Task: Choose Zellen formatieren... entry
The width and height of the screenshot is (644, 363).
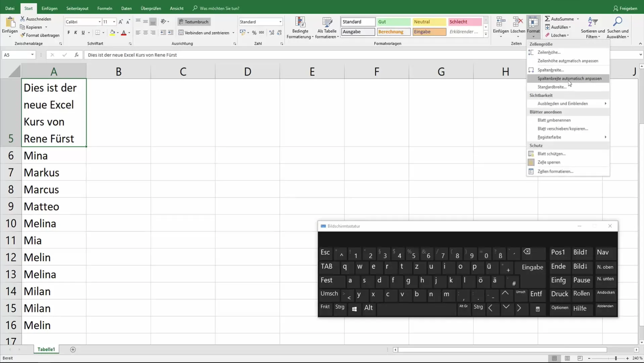Action: tap(568, 171)
